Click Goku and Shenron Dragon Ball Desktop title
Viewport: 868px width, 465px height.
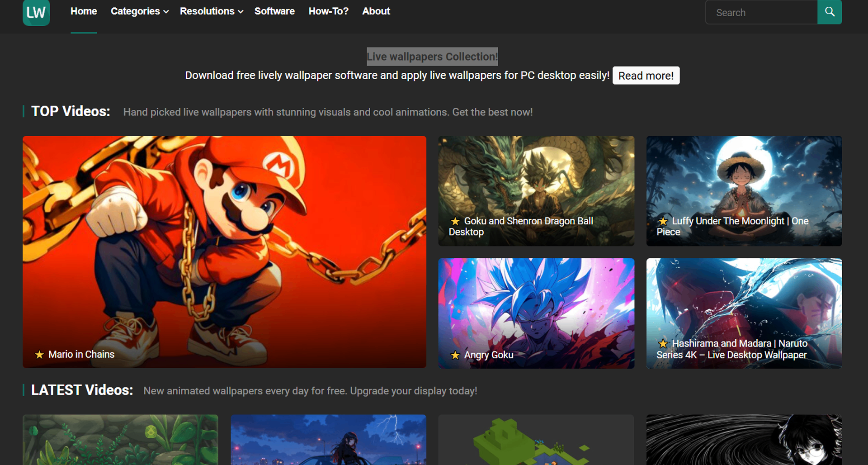coord(521,227)
